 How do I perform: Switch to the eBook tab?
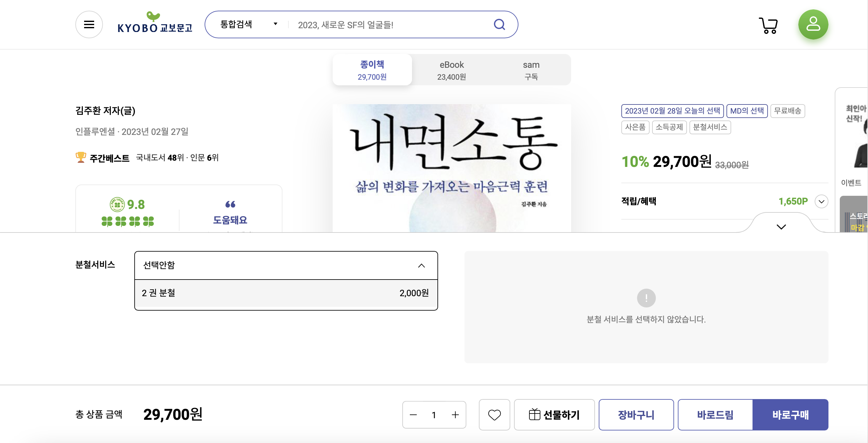[452, 70]
